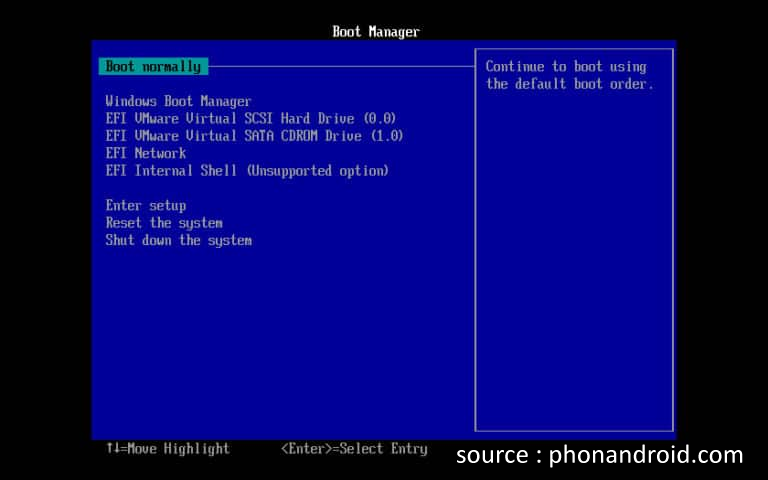This screenshot has height=480, width=768.
Task: Click the up/down arrow symbols in footer
Action: pyautogui.click(x=110, y=449)
